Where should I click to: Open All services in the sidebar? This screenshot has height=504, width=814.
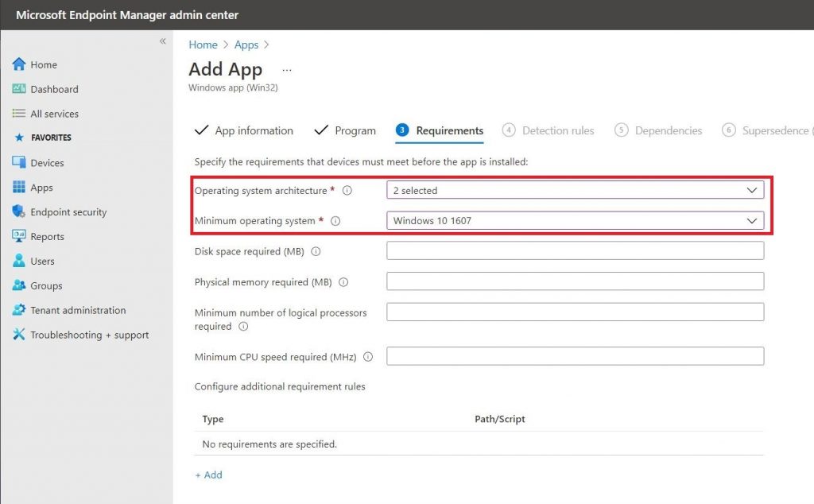55,114
